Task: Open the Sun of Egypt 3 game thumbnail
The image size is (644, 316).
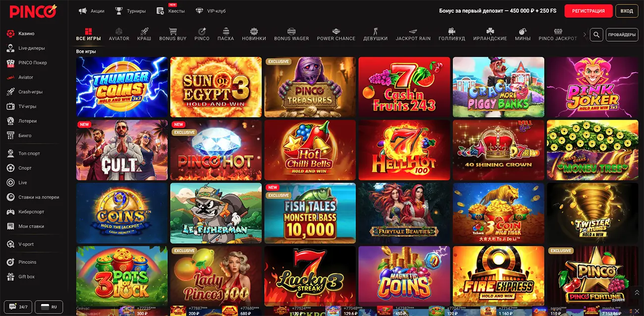Action: 215,87
